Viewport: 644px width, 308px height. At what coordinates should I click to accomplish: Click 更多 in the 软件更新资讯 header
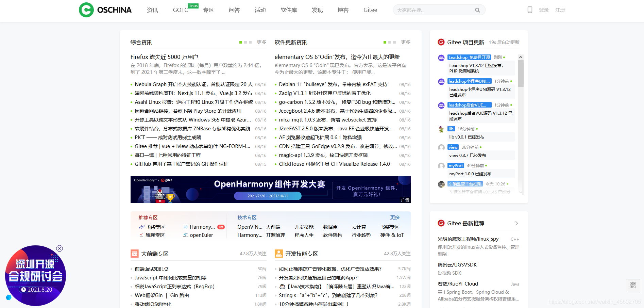tap(406, 42)
